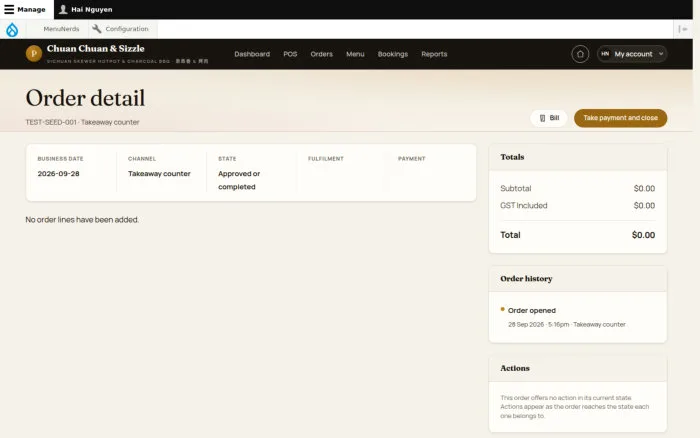Click the TEST-SEED-001 order reference text
700x438 pixels.
(50, 122)
